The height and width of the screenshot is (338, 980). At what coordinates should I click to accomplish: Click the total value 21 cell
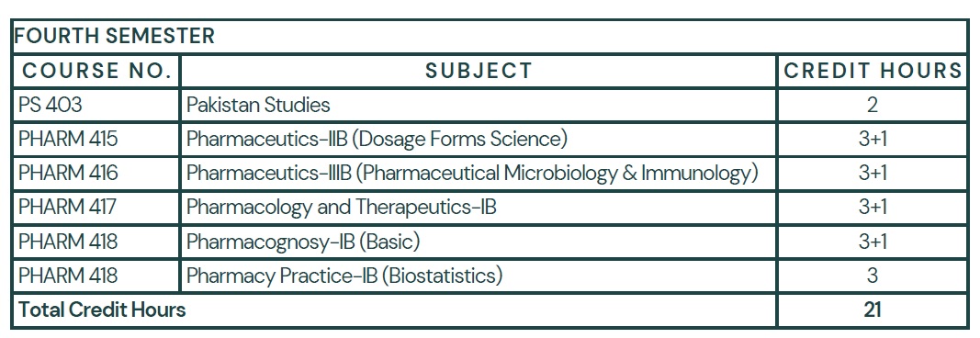tap(873, 310)
